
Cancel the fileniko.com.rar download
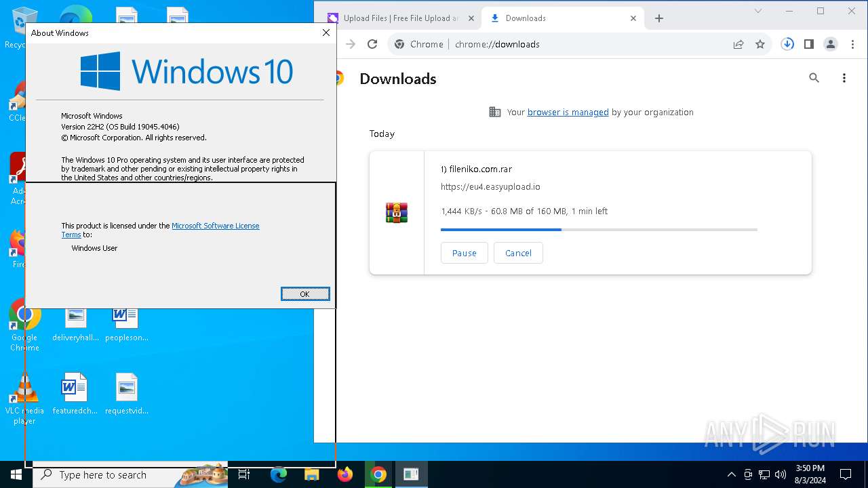click(x=518, y=253)
